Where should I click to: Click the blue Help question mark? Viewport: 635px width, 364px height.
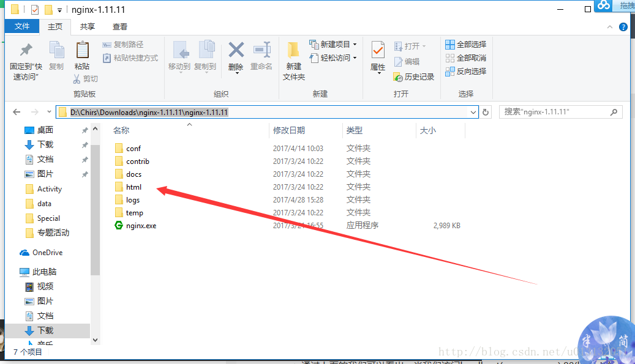click(x=623, y=27)
